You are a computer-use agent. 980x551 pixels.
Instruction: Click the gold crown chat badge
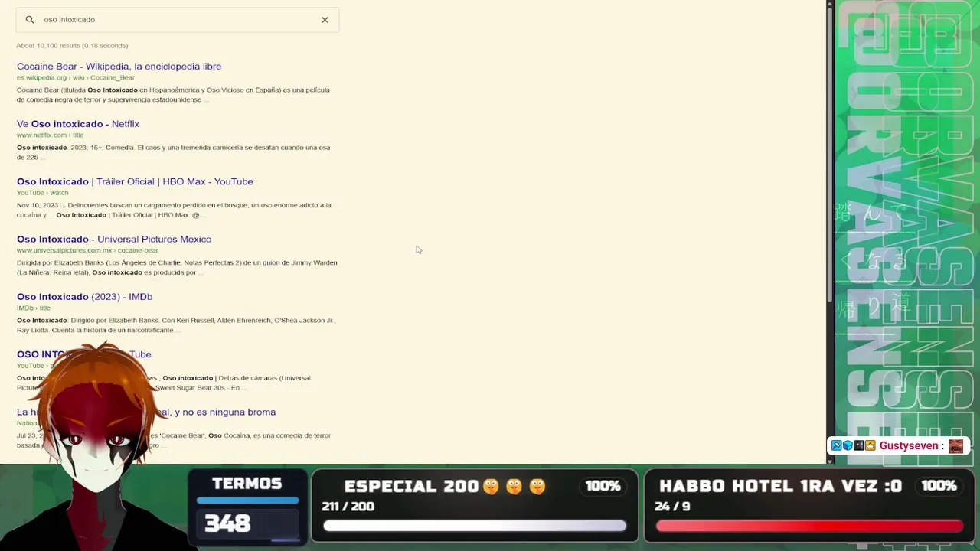[x=870, y=445]
